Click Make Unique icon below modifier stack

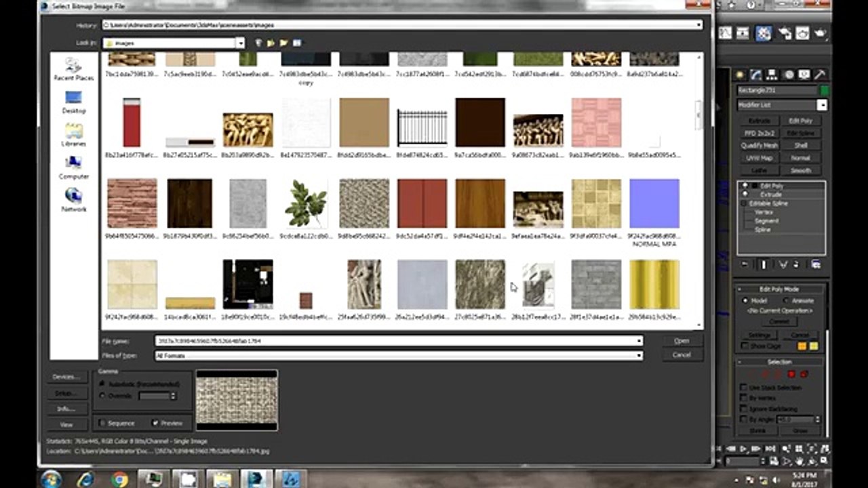click(x=783, y=265)
